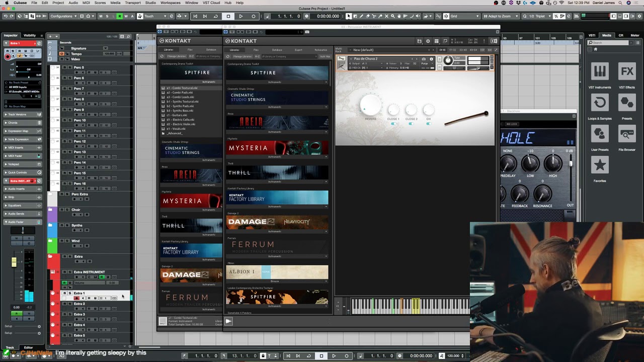644x362 pixels.
Task: Open Files tab in front Kontakt browser
Action: pyautogui.click(x=256, y=50)
